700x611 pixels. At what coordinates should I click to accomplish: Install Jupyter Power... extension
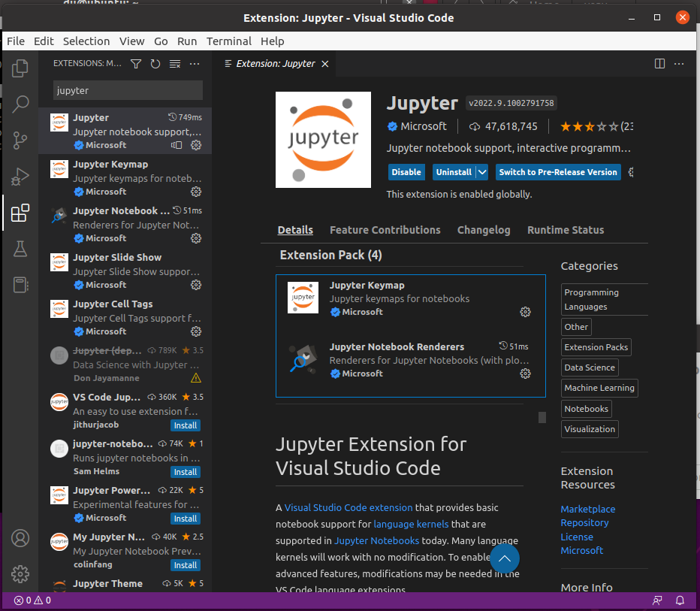[186, 519]
